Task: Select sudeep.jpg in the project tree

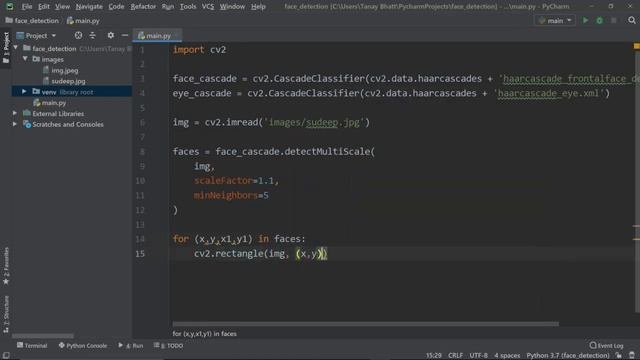Action: [68, 81]
